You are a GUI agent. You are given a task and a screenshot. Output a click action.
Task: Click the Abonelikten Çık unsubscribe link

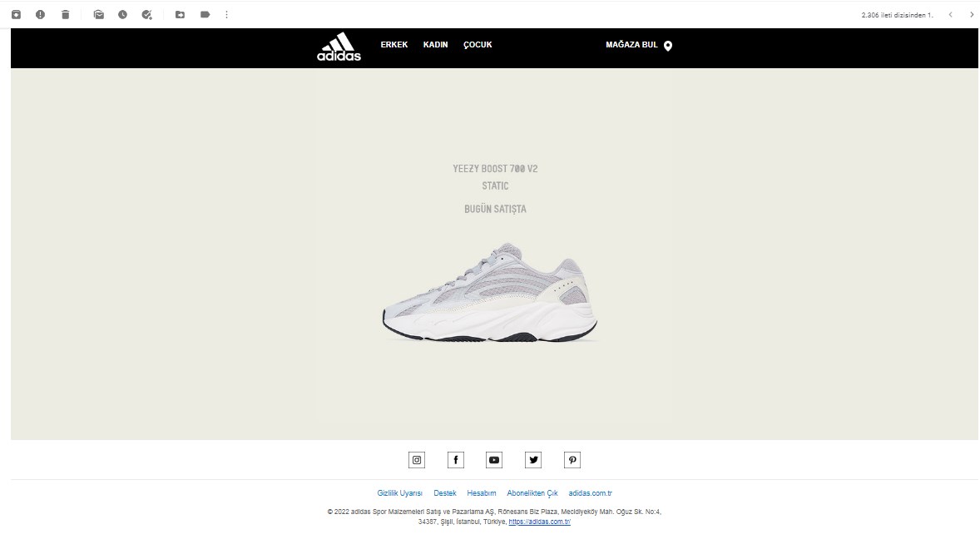pos(532,492)
